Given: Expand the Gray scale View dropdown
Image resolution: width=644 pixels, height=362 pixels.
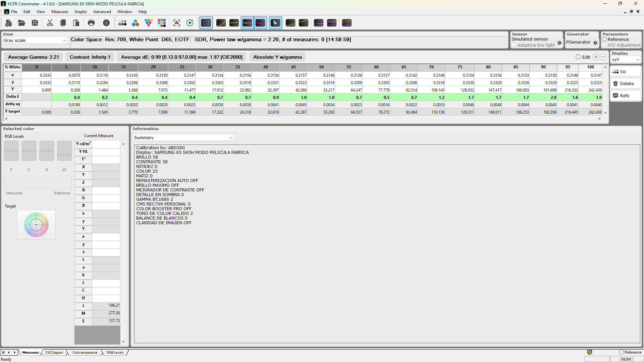Looking at the screenshot, I should [x=35, y=40].
